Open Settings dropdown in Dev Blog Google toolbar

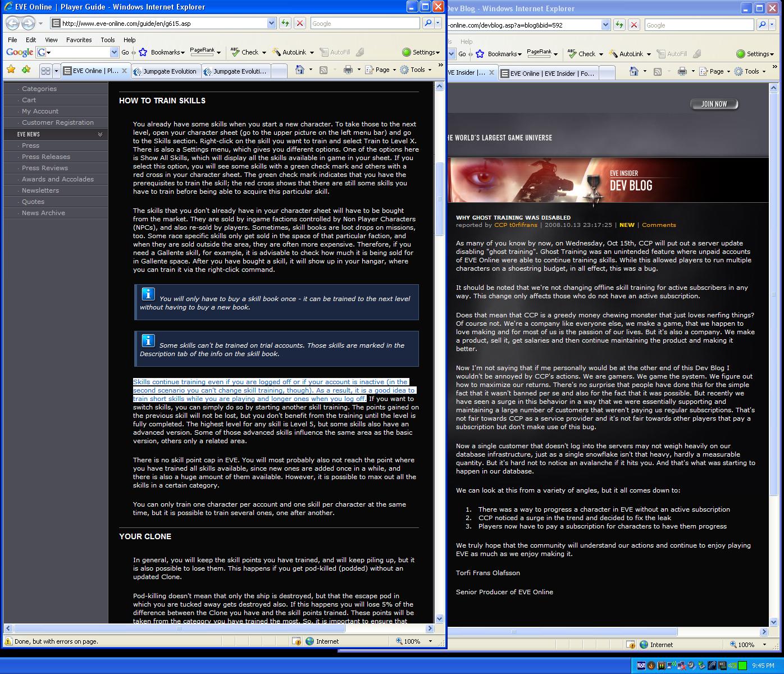(773, 54)
